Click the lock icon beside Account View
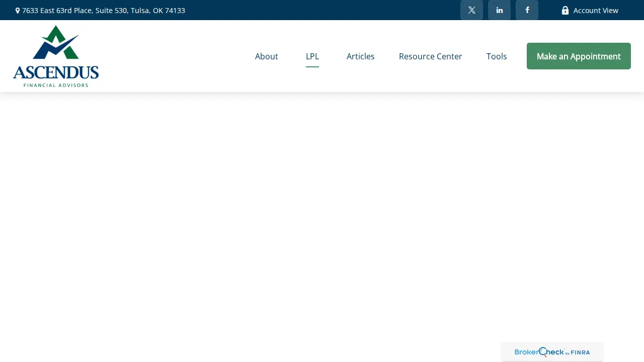644x362 pixels. [x=565, y=11]
